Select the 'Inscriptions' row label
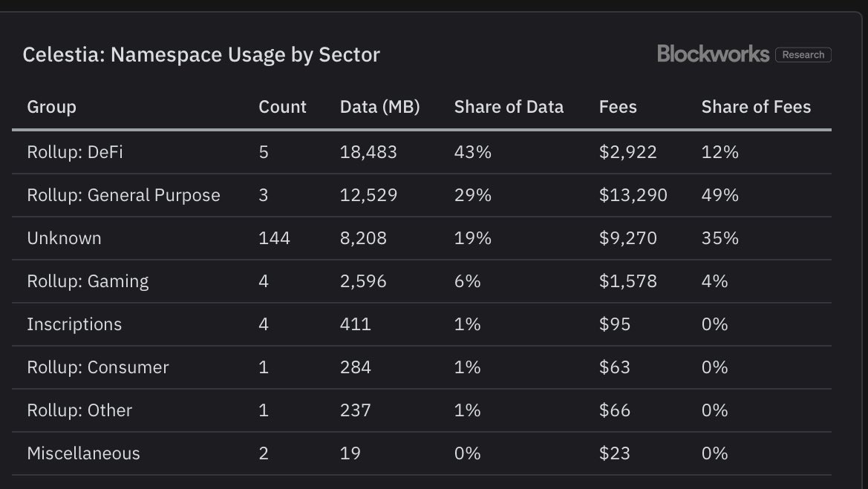 (74, 324)
